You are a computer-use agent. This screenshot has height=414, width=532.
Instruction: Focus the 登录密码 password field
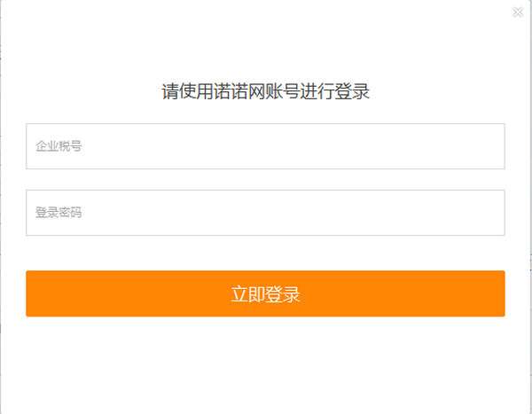click(265, 213)
